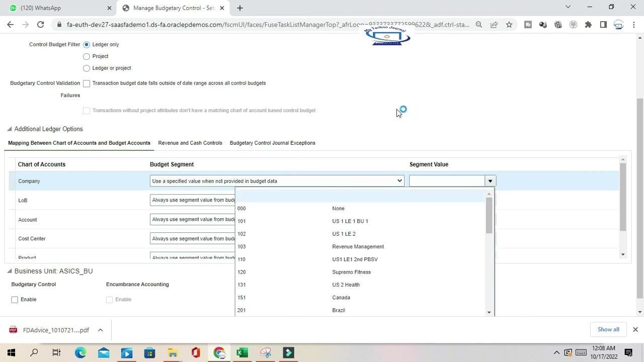The height and width of the screenshot is (362, 644).
Task: Choose 103 Revenue Management value
Action: click(360, 246)
